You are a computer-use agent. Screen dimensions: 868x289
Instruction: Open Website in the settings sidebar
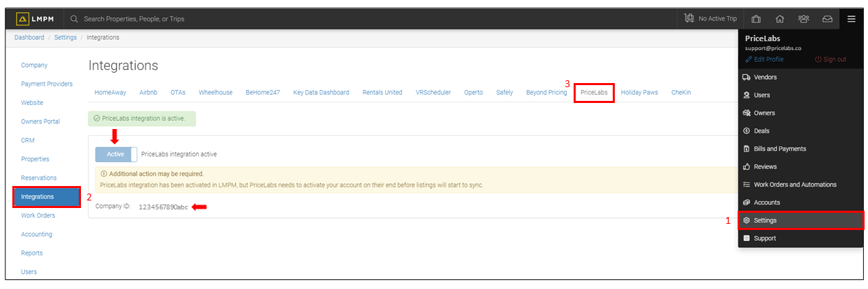(32, 102)
